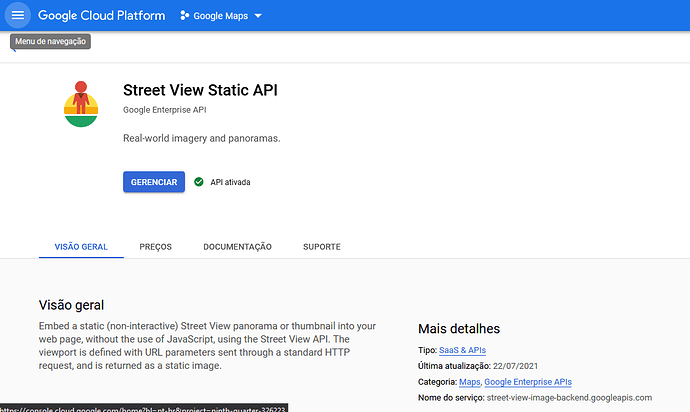The image size is (690, 412).
Task: Switch to the PREÇOS tab
Action: click(x=155, y=247)
